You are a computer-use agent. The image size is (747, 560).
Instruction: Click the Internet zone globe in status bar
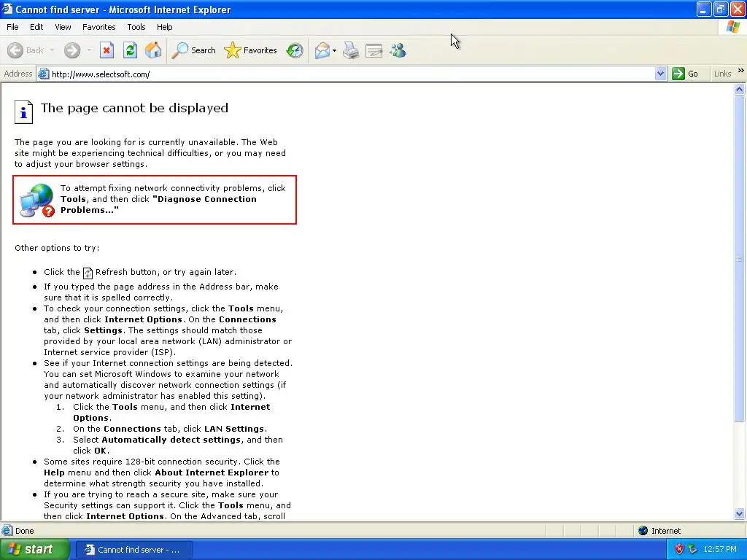643,531
